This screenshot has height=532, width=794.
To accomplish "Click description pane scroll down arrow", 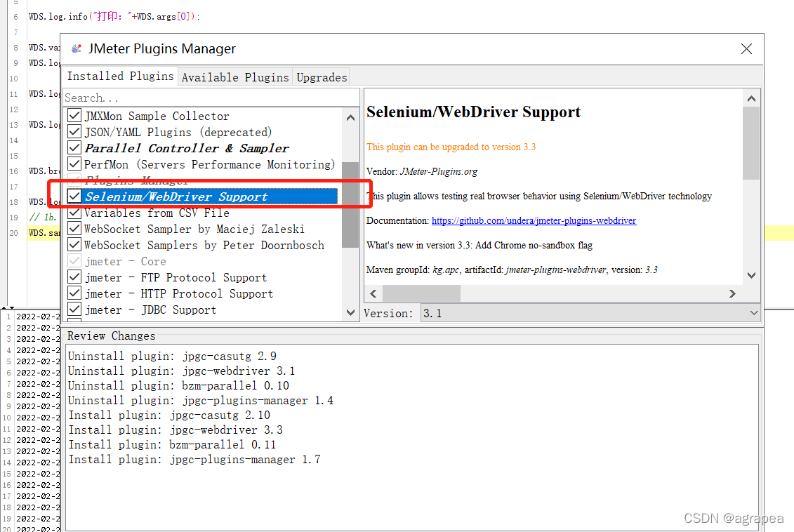I will [x=751, y=275].
